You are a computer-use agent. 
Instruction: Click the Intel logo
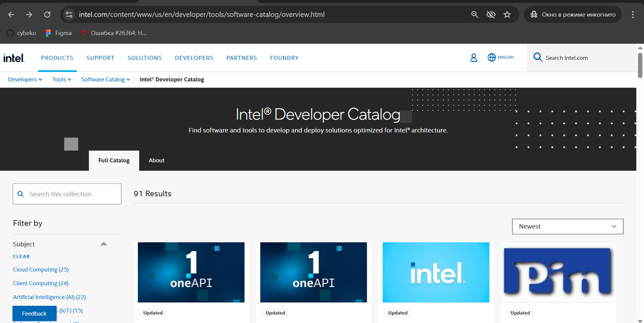click(14, 58)
